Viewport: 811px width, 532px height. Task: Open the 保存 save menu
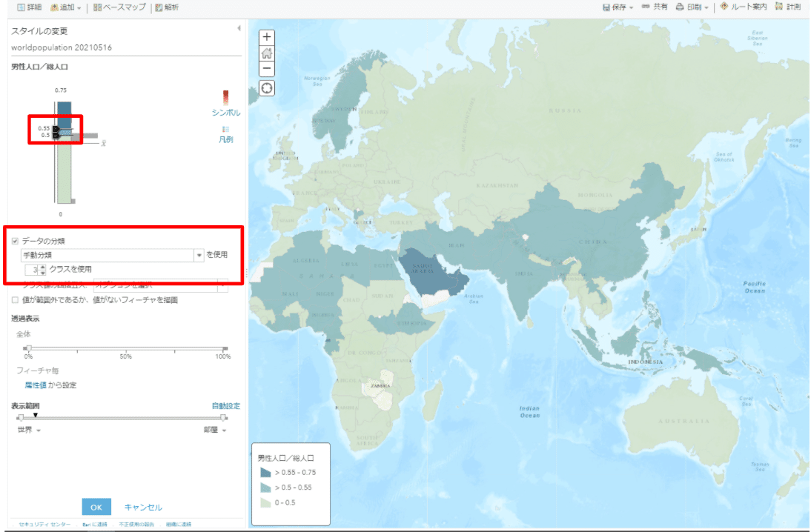click(x=618, y=7)
